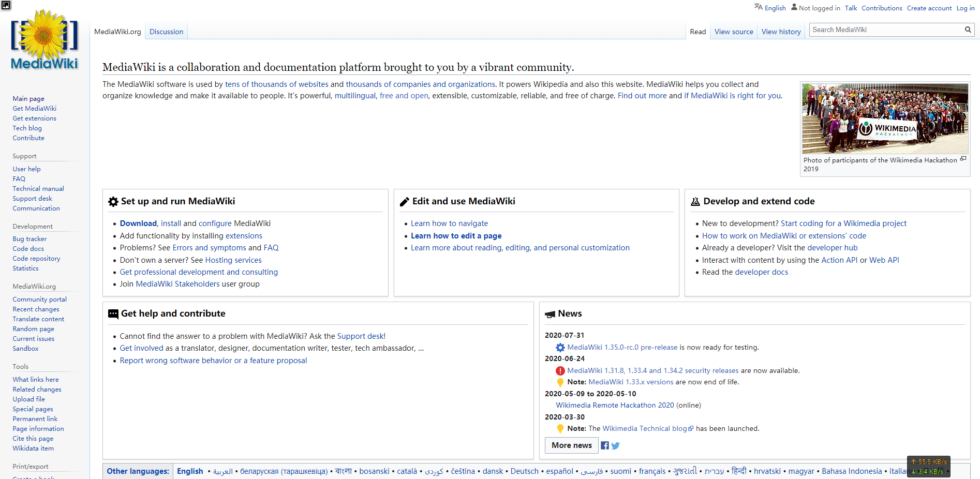Click the language icon beside English
This screenshot has height=479, width=980.
[x=758, y=7]
